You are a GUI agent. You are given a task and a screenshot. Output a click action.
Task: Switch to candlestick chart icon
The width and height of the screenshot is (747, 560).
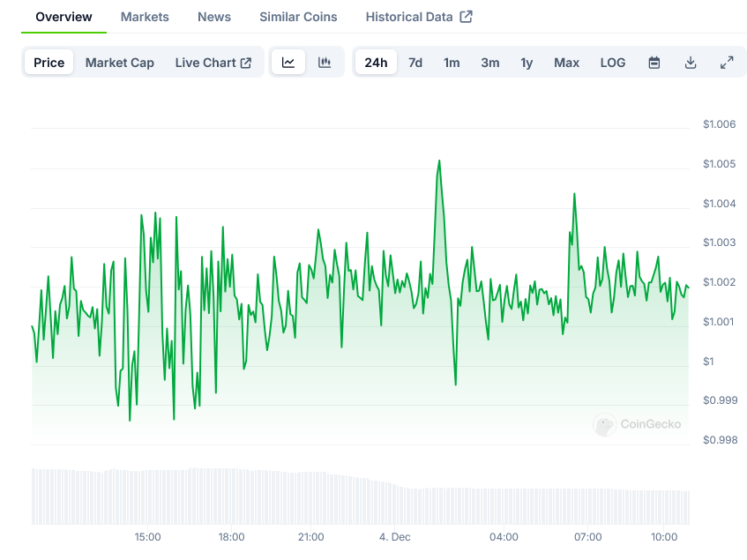point(325,63)
